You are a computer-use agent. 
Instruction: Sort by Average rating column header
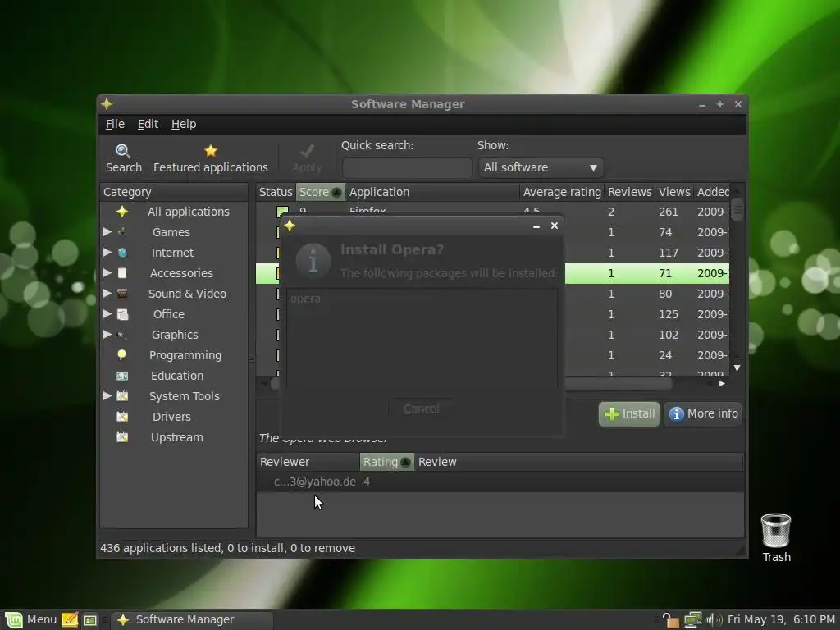pyautogui.click(x=562, y=192)
